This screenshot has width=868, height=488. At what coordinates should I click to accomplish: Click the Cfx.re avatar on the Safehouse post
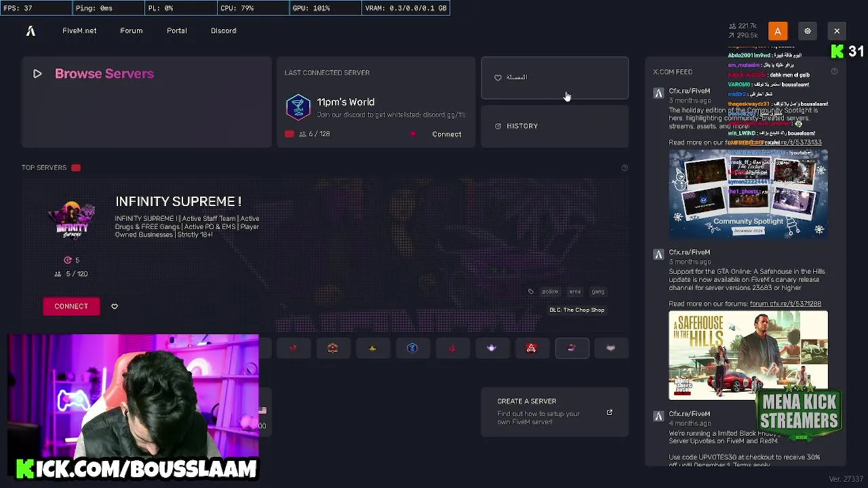click(658, 255)
